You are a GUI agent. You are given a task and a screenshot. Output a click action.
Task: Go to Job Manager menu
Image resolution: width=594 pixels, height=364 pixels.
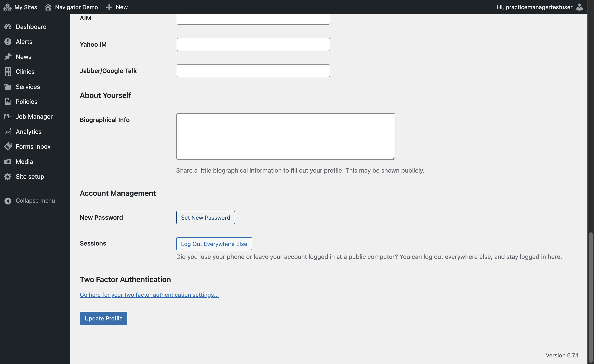click(x=35, y=117)
